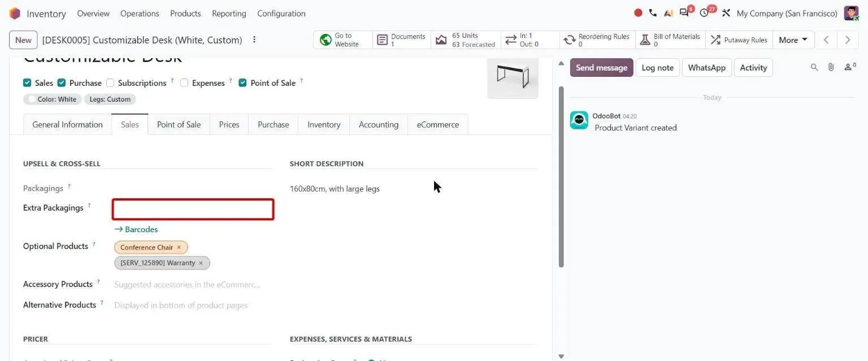The height and width of the screenshot is (361, 868).
Task: Go to previous record arrow
Action: [826, 40]
